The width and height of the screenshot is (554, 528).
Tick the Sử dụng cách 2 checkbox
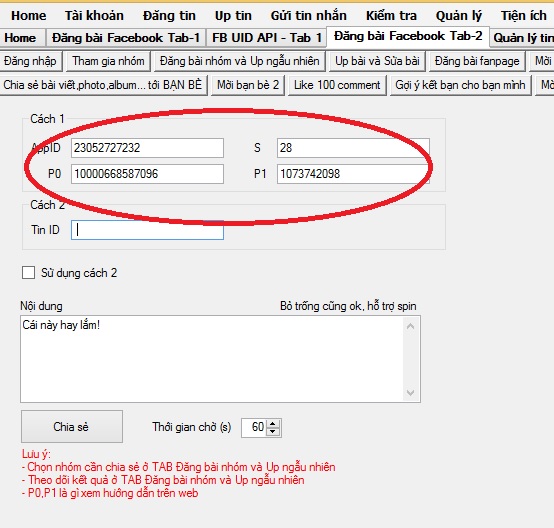tap(28, 273)
